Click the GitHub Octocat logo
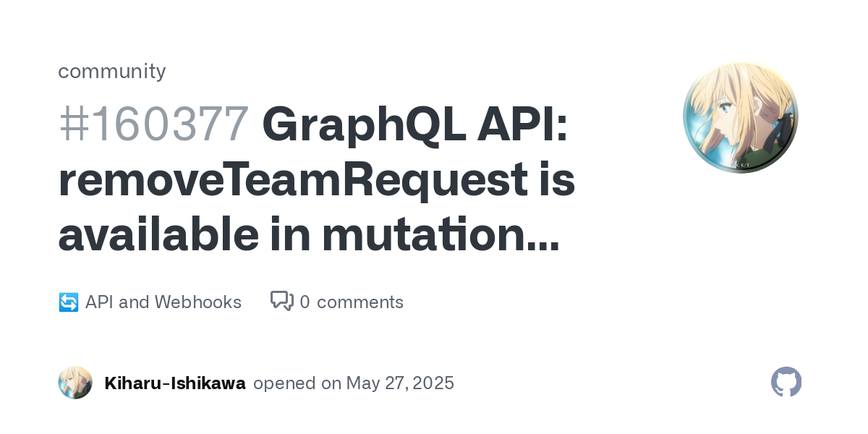The width and height of the screenshot is (868, 434). tap(786, 382)
